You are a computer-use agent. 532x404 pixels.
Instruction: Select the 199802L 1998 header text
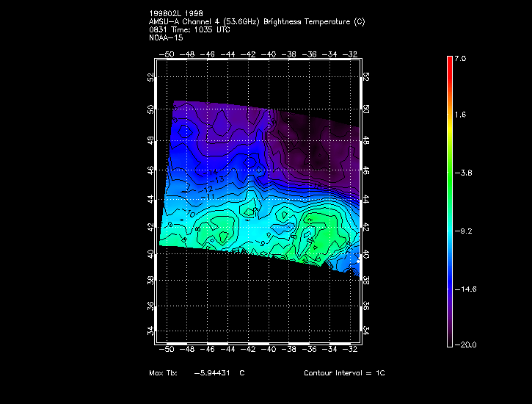click(176, 14)
